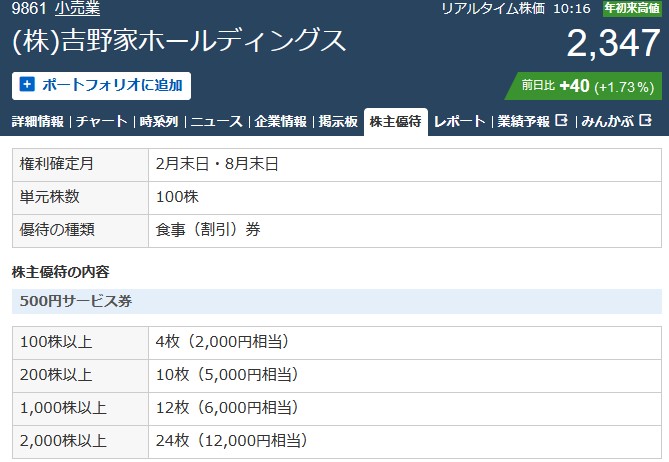
Task: Click the 200株以上 row label
Action: click(x=81, y=375)
